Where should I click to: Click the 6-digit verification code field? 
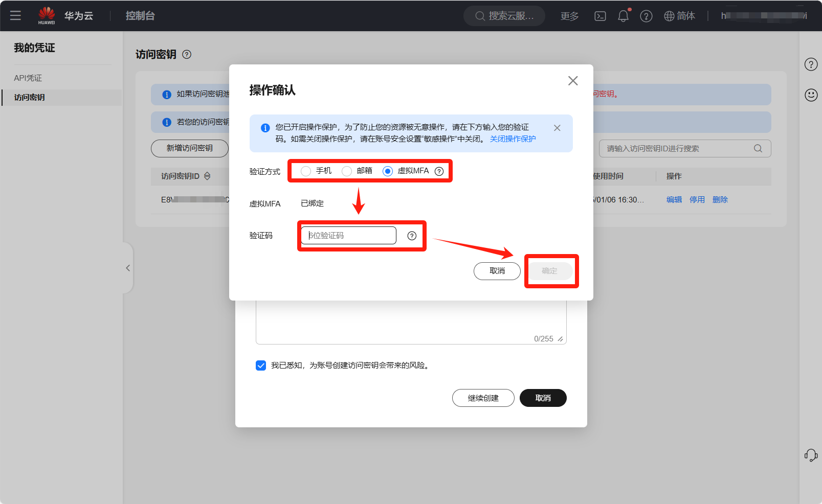pos(348,236)
